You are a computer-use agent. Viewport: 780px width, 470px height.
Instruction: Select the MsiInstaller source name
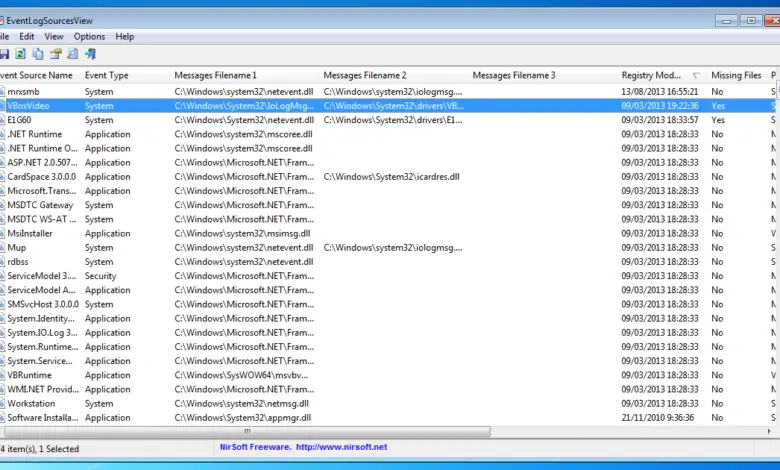[x=30, y=233]
